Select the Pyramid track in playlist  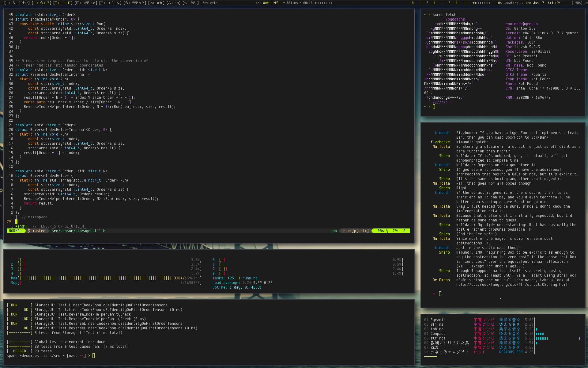click(438, 320)
